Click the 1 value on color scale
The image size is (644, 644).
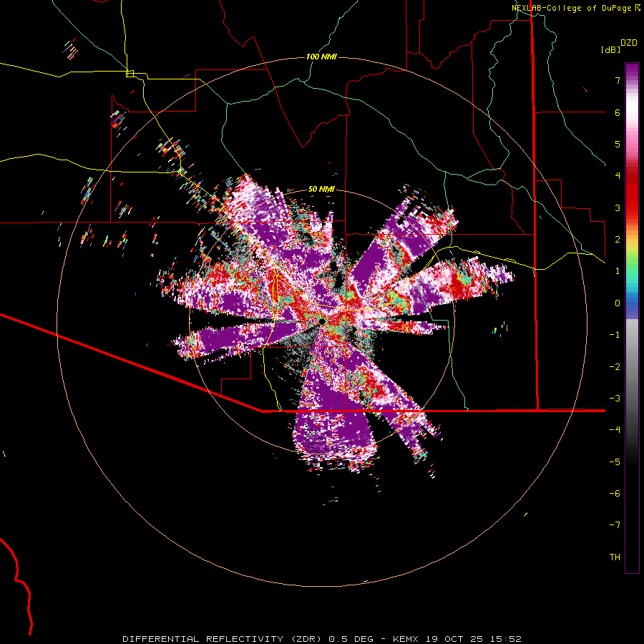click(618, 271)
